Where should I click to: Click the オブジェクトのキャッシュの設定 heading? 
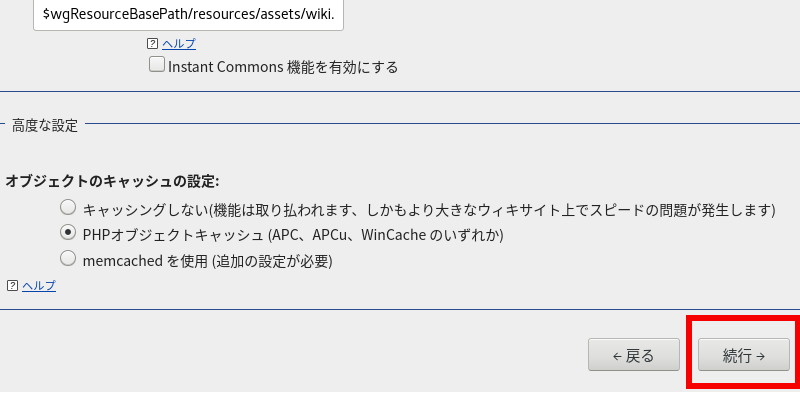pos(112,181)
